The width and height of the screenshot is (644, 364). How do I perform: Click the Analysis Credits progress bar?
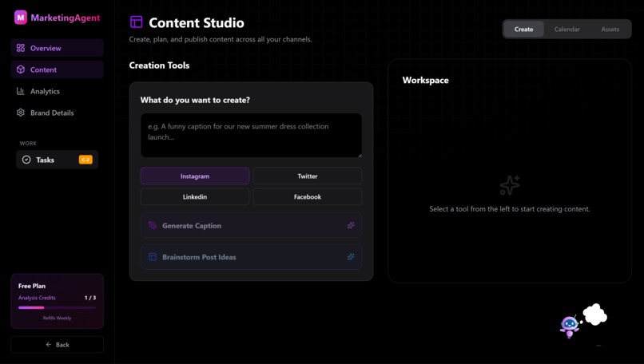pos(57,307)
